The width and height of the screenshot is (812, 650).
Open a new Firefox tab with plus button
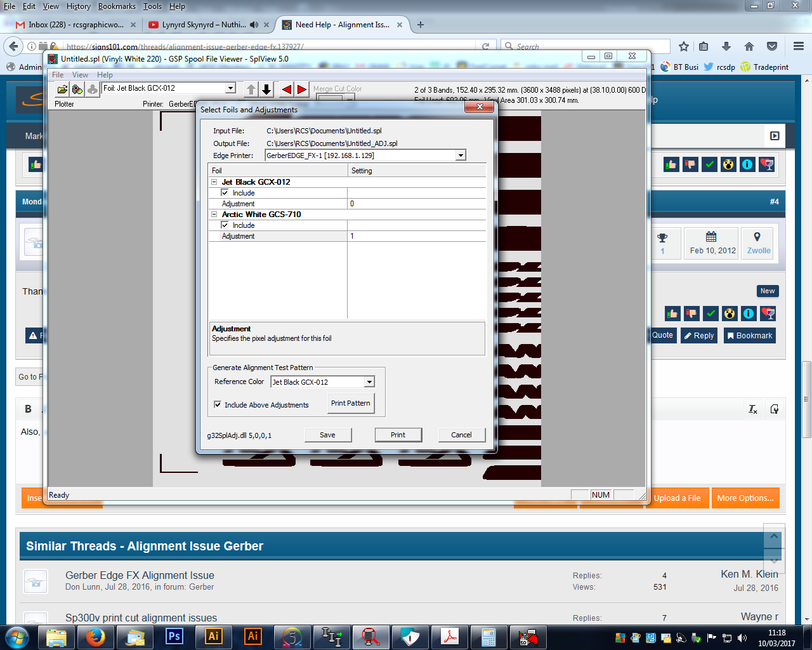[420, 25]
